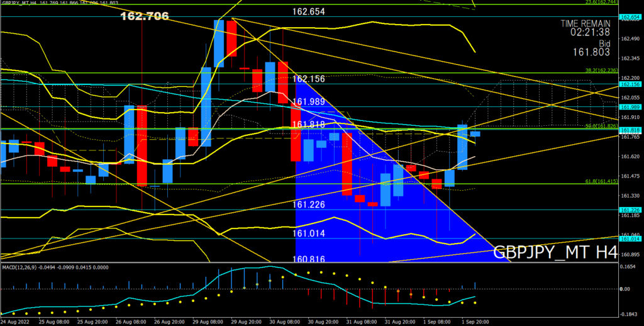Viewport: 644px width, 326px height.
Task: Click the -0.1843 MACD scale value
Action: (628, 314)
